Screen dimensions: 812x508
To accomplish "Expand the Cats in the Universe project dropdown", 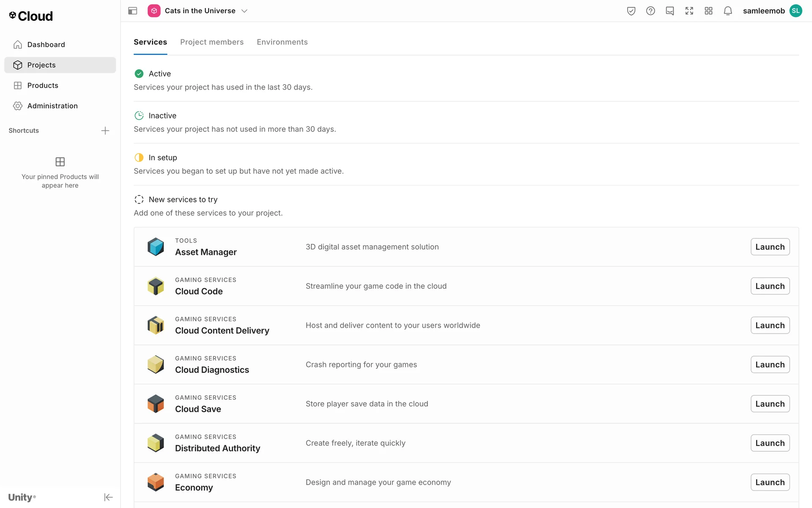I will point(244,11).
